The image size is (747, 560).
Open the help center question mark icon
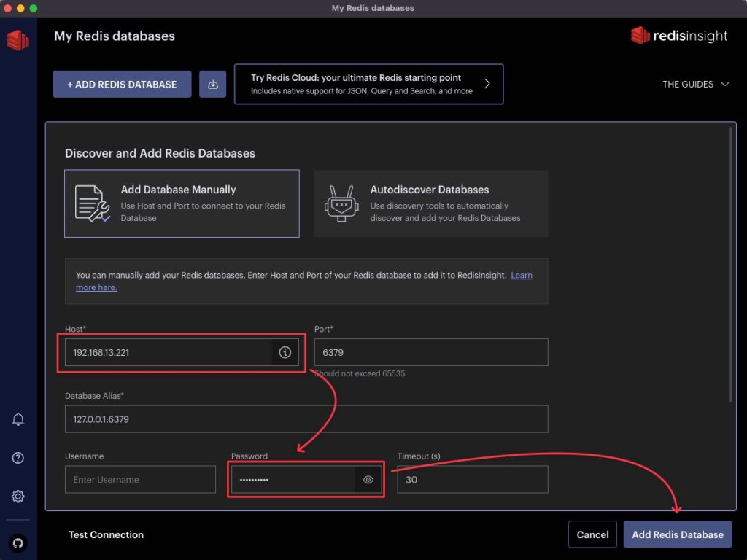18,458
